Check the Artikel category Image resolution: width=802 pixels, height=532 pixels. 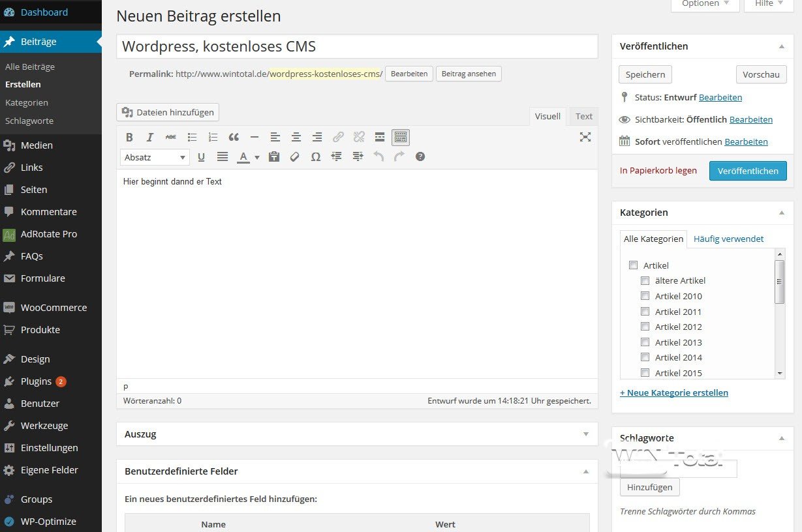pyautogui.click(x=633, y=265)
